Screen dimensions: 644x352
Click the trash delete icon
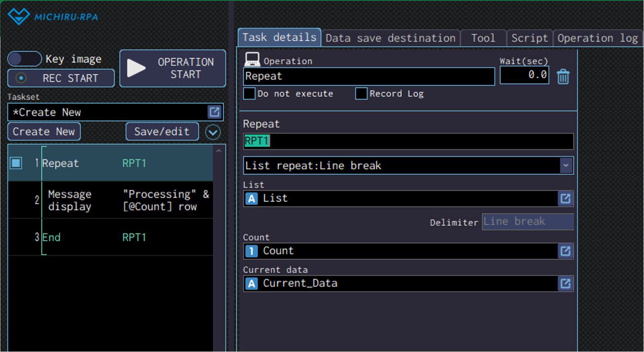tap(563, 77)
